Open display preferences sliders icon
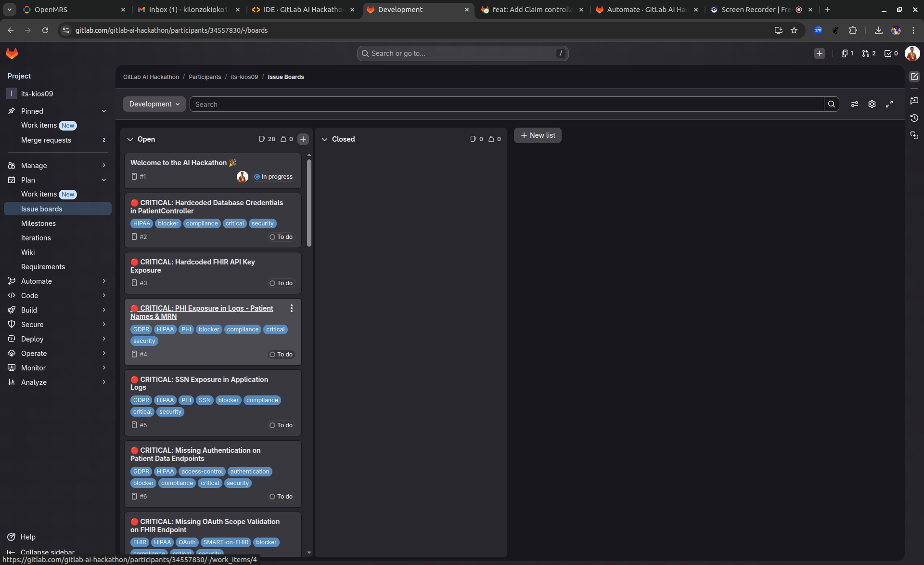This screenshot has width=924, height=565. [854, 104]
